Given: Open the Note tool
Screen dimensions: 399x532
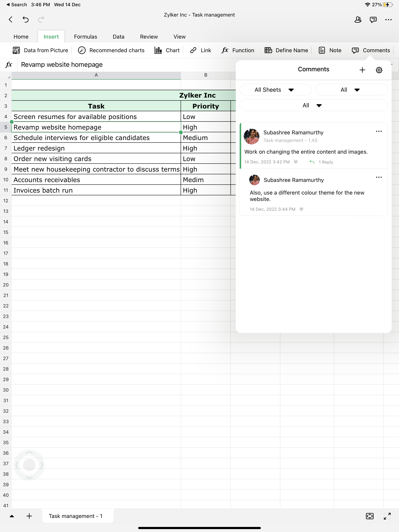Looking at the screenshot, I should 330,50.
